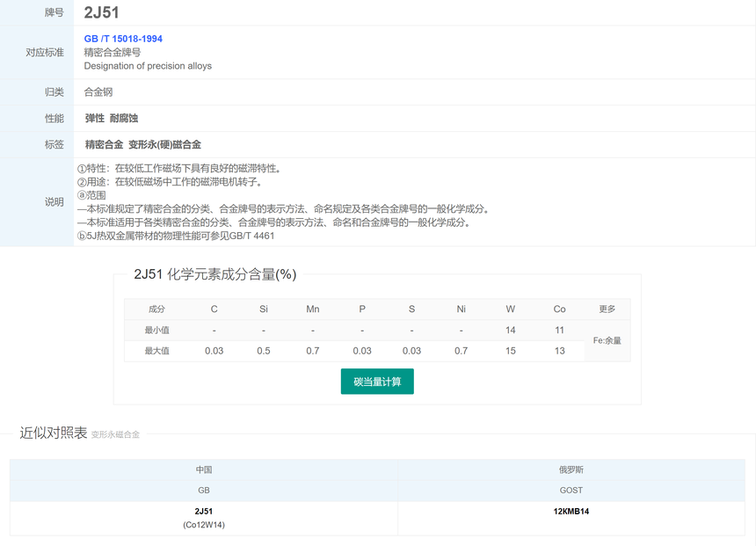Click the W column header
Screen dimensions: 756x546
click(511, 309)
